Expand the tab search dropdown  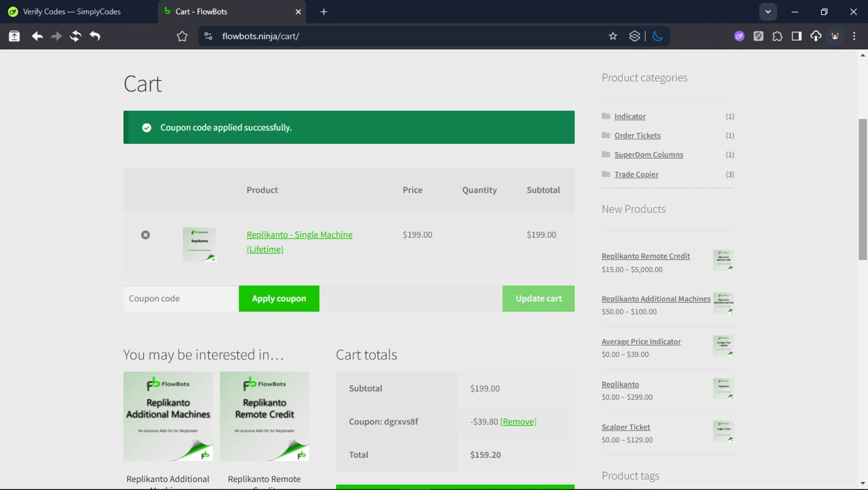pyautogui.click(x=768, y=12)
